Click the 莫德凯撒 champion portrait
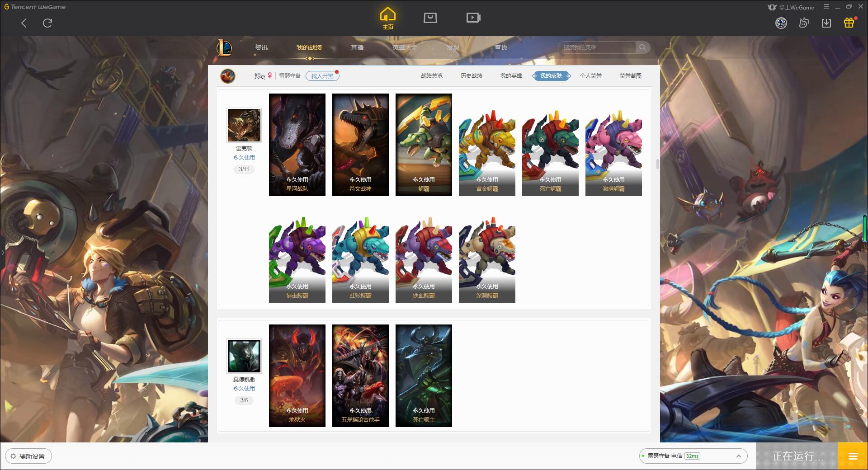This screenshot has width=868, height=470. 244,356
